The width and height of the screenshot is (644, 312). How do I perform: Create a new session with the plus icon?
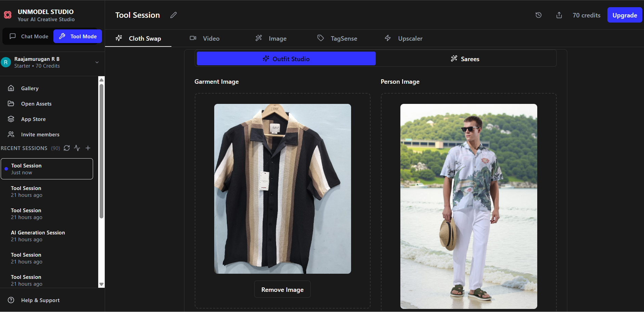point(88,148)
